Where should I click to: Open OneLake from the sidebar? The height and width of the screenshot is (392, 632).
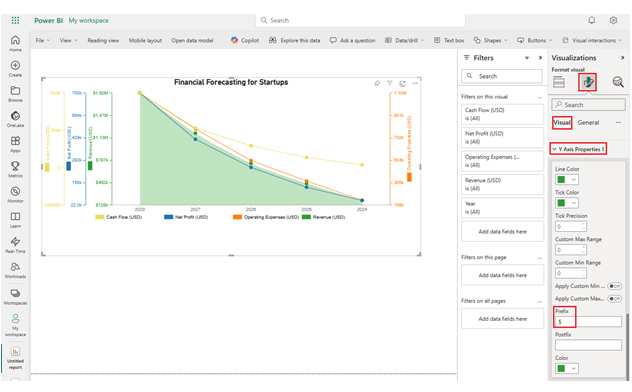(x=15, y=119)
